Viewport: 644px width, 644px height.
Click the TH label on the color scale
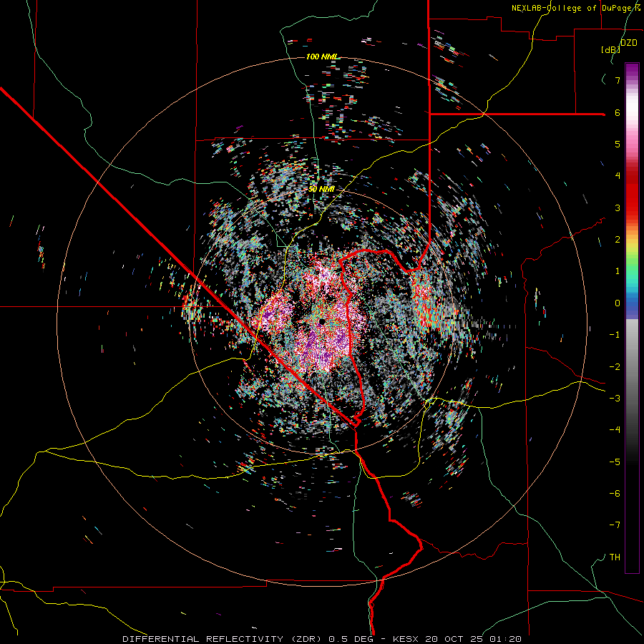click(x=615, y=557)
